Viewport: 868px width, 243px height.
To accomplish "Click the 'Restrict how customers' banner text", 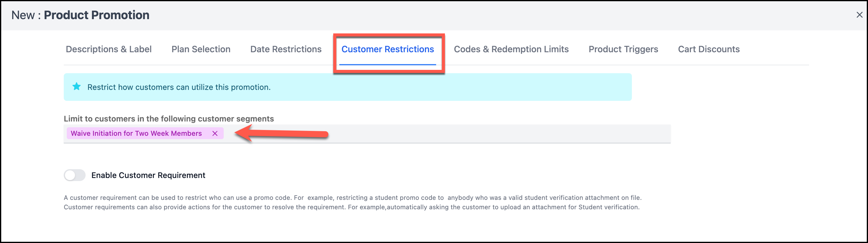I will click(x=179, y=87).
